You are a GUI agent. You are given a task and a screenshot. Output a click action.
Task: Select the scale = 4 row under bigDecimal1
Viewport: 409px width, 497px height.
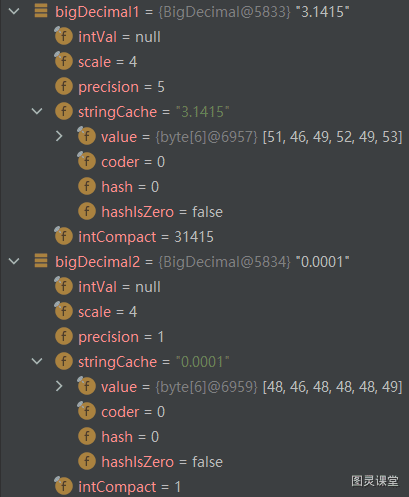pos(204,62)
